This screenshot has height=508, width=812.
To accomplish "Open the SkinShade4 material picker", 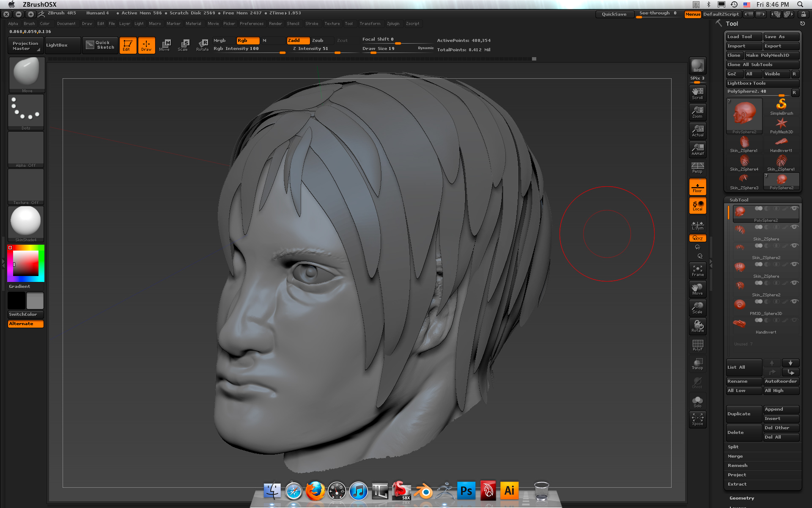I will click(26, 224).
